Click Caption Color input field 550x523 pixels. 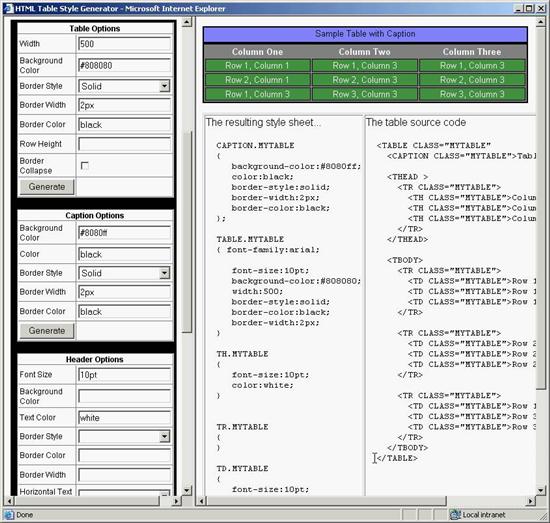click(125, 254)
